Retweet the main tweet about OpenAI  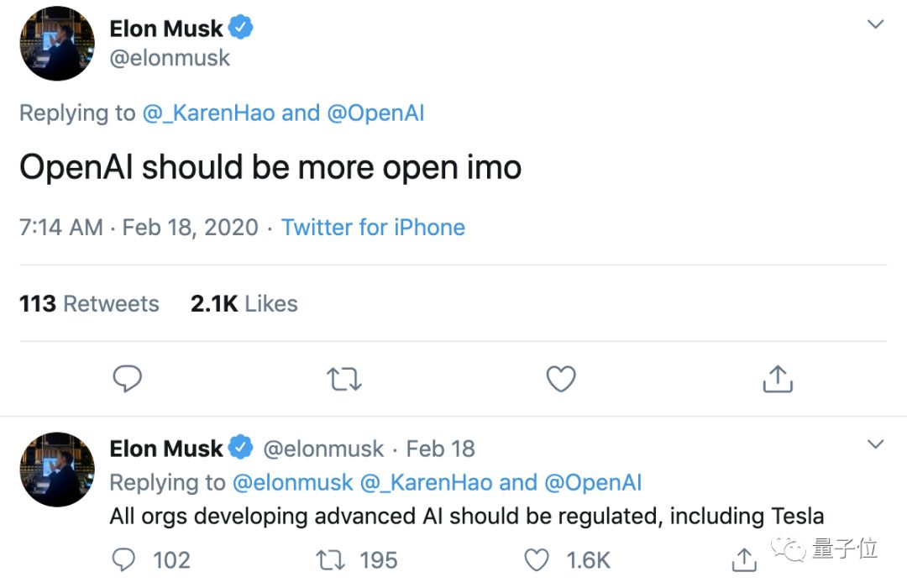[343, 380]
